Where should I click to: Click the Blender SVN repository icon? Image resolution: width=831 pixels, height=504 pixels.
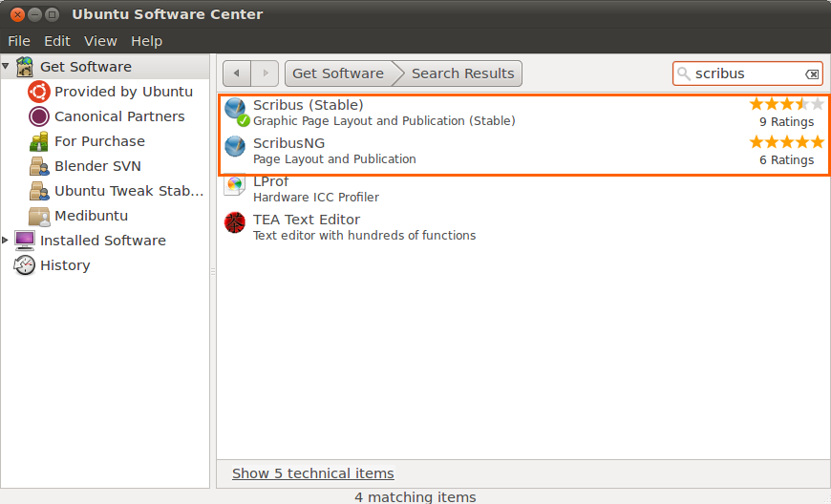pyautogui.click(x=39, y=166)
